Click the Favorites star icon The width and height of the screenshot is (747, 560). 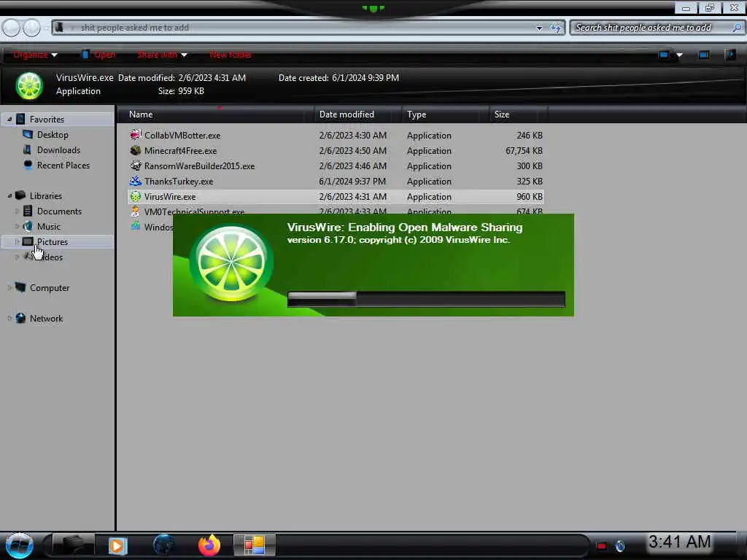point(20,119)
